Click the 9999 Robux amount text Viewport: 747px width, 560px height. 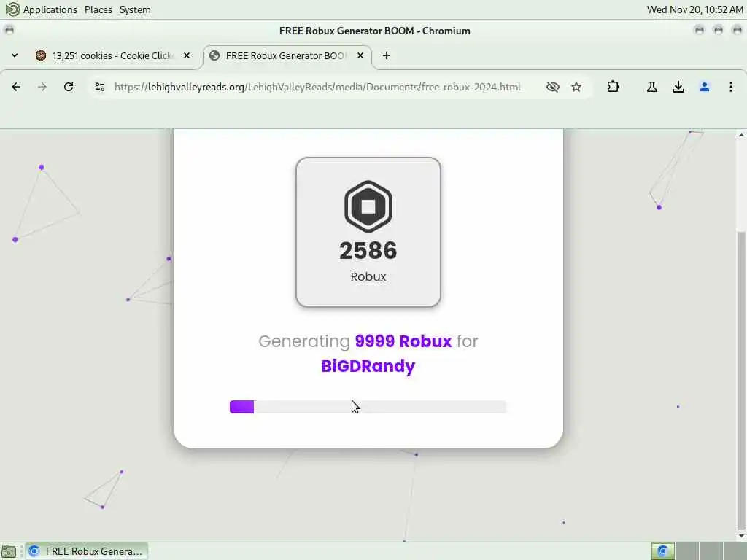point(403,341)
